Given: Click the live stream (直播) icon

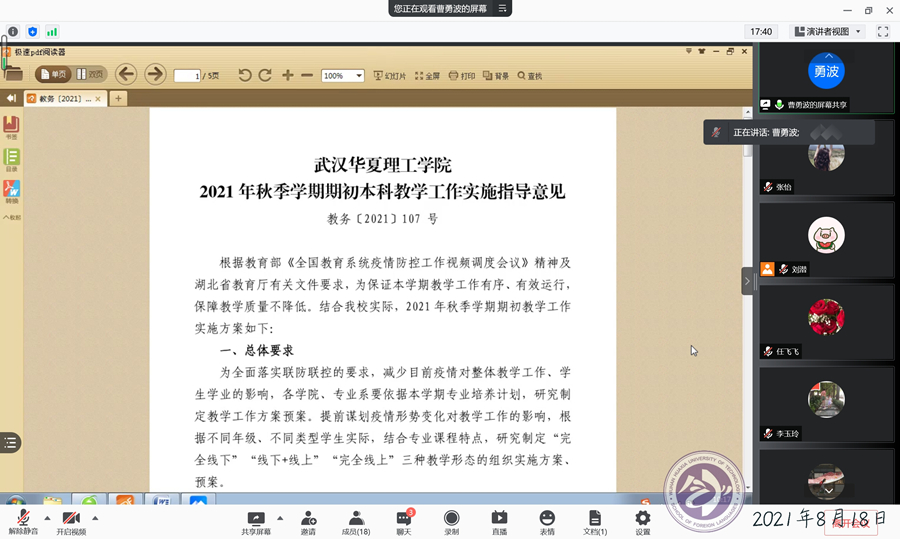Looking at the screenshot, I should pos(499,518).
